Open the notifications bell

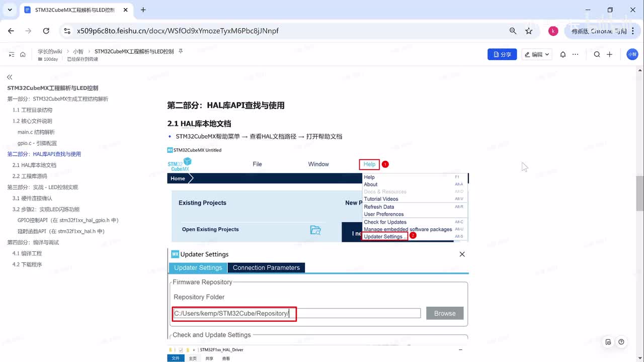pyautogui.click(x=563, y=54)
